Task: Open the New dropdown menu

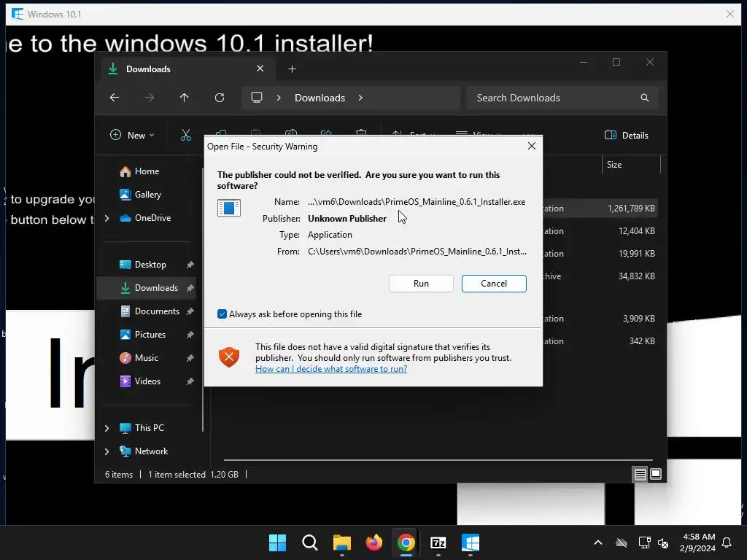Action: [x=132, y=135]
